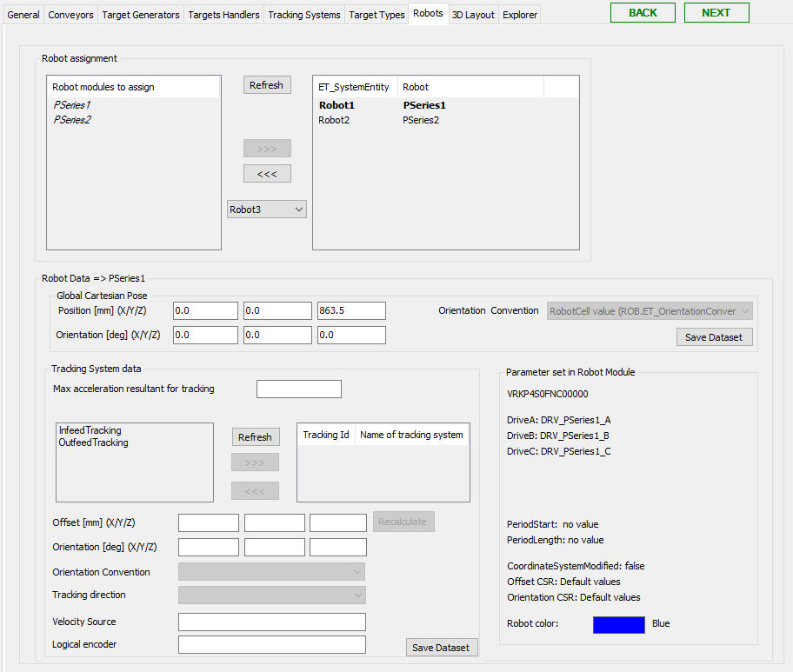Click the Velocity Source input field
Image resolution: width=793 pixels, height=672 pixels.
coord(271,622)
